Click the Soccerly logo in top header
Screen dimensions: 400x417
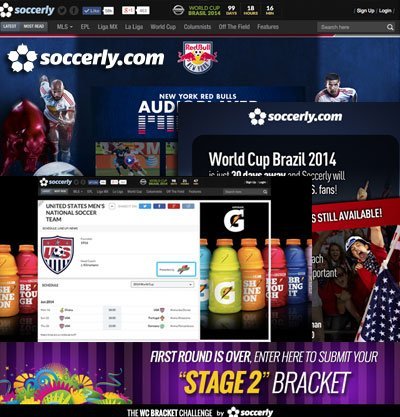[x=27, y=10]
